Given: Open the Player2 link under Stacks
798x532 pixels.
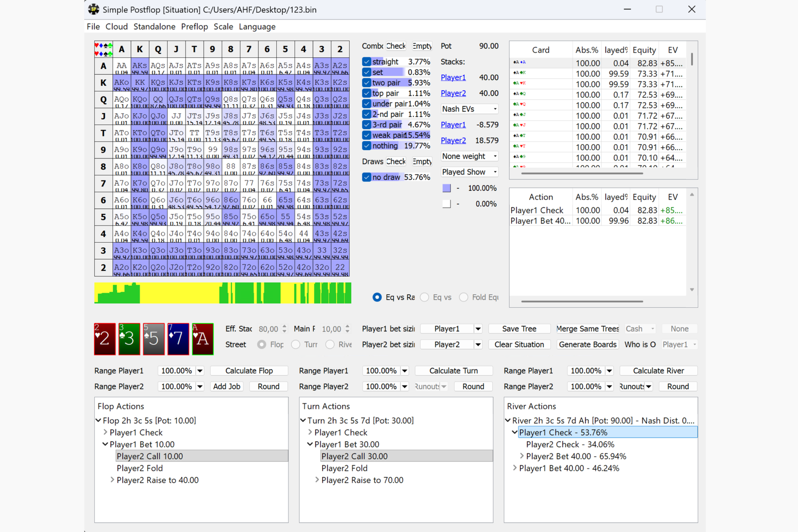Looking at the screenshot, I should tap(453, 93).
